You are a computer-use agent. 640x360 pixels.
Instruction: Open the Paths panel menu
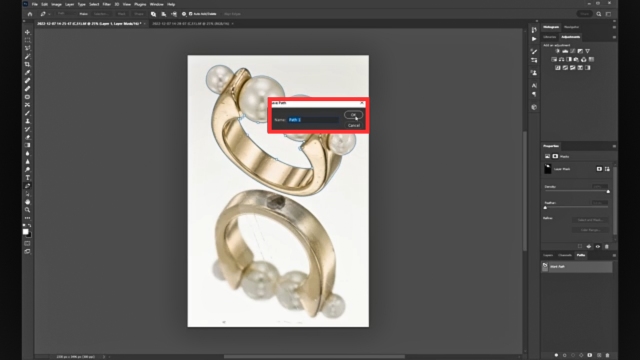point(614,256)
